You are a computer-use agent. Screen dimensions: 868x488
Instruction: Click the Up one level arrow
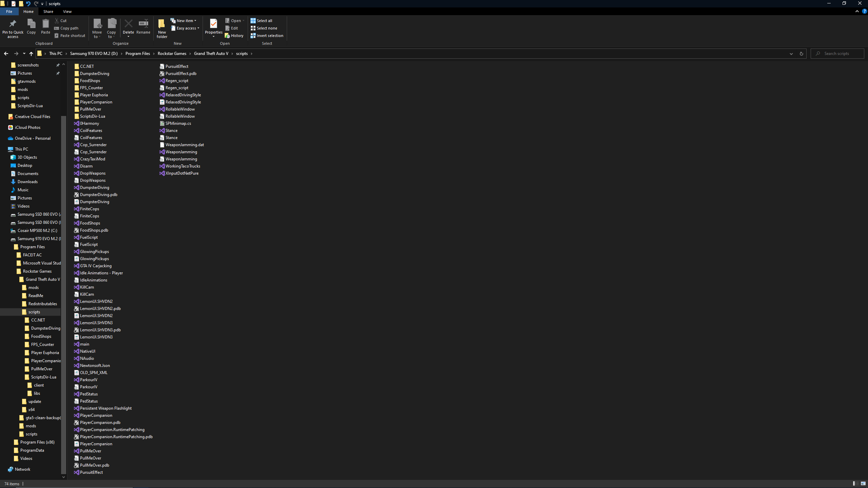(x=31, y=54)
